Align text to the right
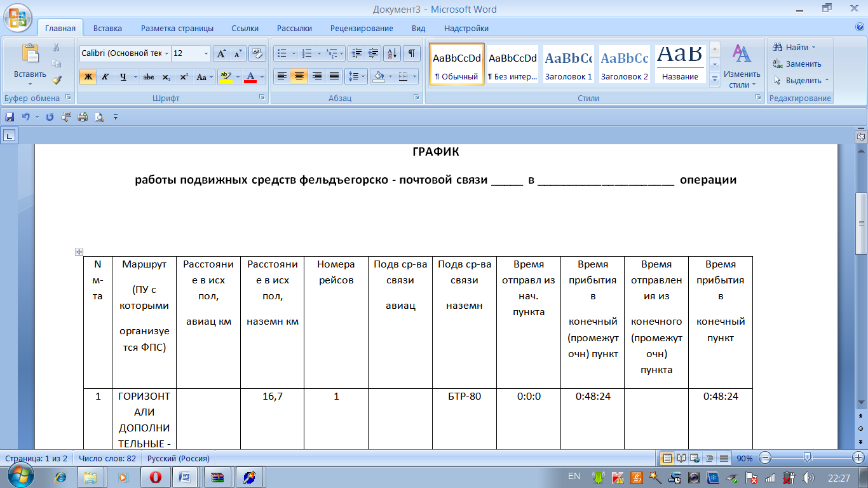868x488 pixels. coord(316,77)
